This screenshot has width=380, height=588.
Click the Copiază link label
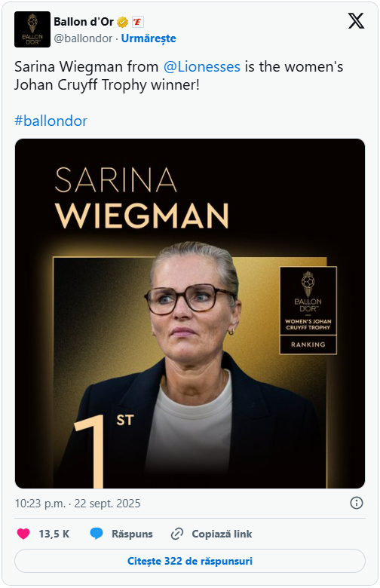222,534
